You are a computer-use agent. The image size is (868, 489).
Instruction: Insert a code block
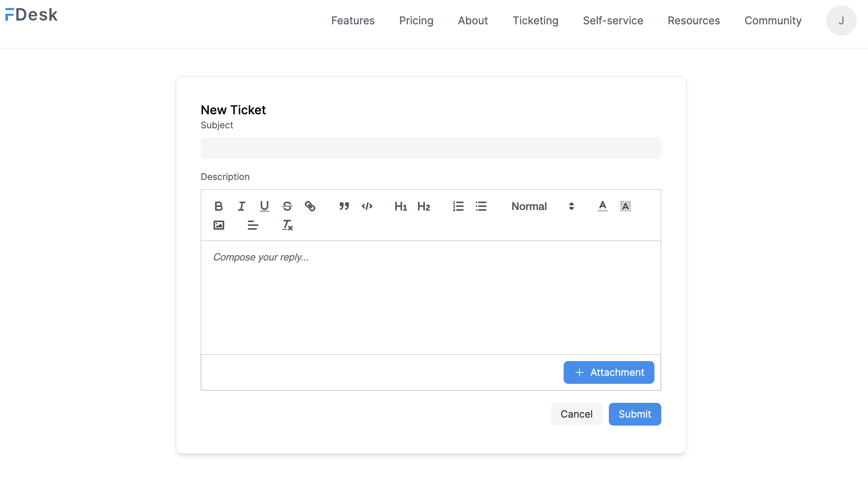[x=367, y=206]
